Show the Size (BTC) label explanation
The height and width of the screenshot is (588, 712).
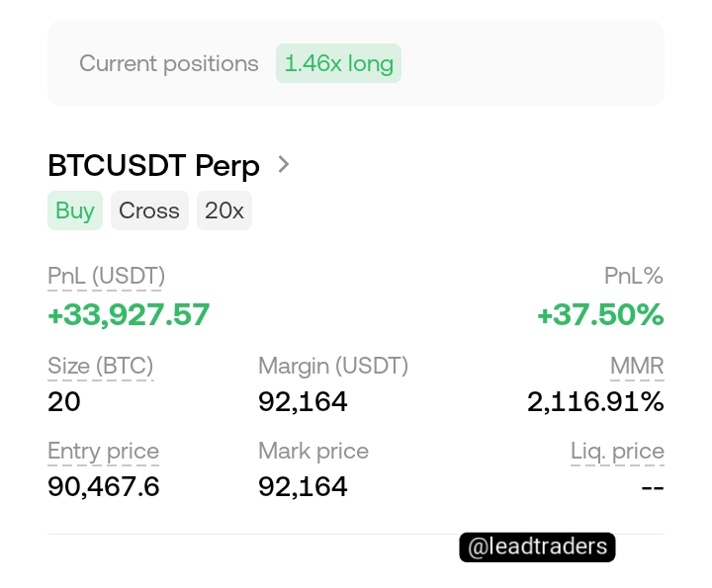(x=100, y=366)
